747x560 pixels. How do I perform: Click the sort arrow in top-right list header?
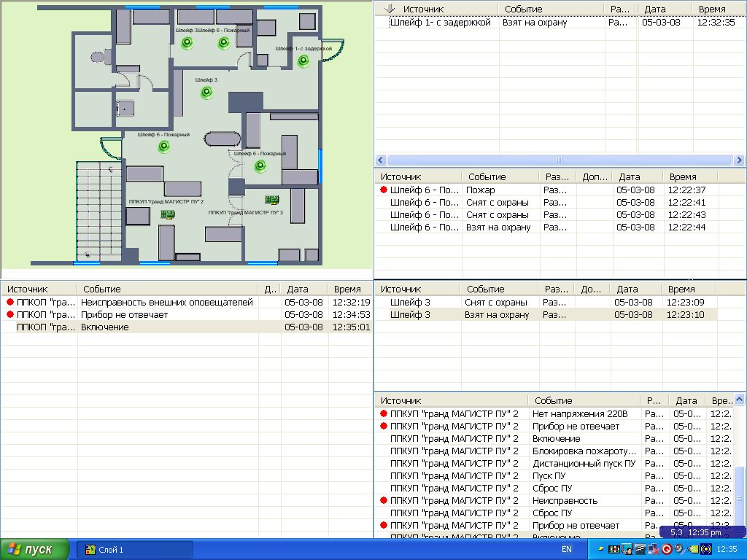click(389, 9)
